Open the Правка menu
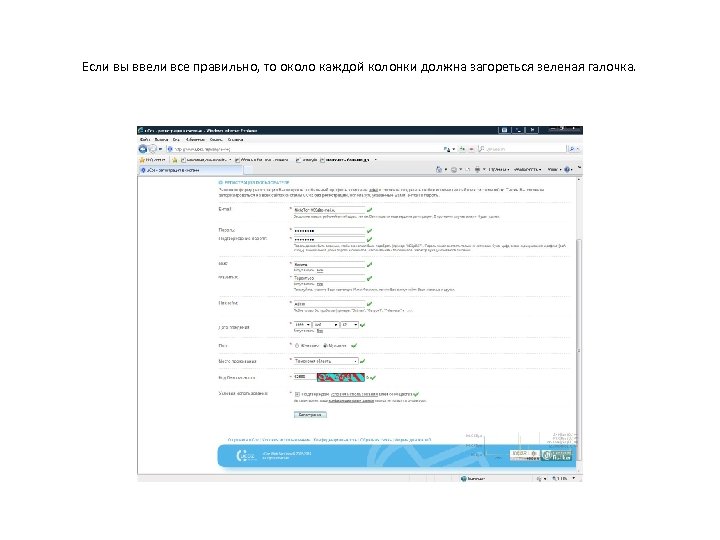 coord(161,139)
